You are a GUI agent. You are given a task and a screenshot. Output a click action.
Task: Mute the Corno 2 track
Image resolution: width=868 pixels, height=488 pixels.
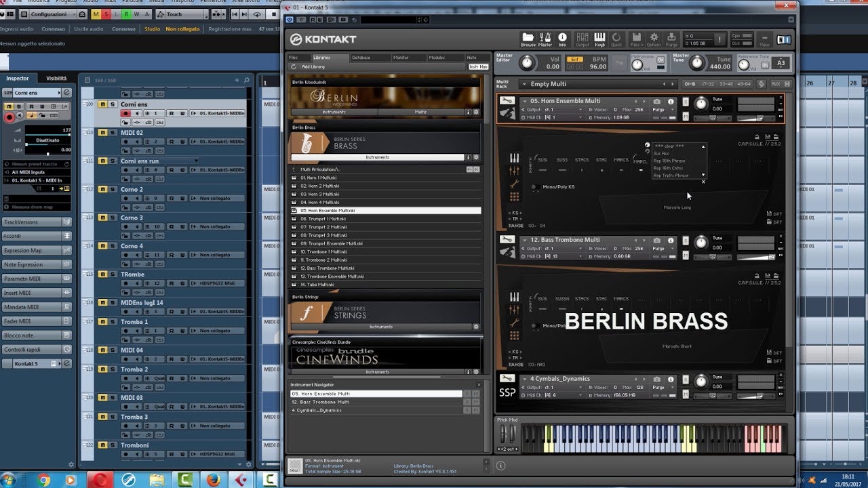(x=102, y=189)
